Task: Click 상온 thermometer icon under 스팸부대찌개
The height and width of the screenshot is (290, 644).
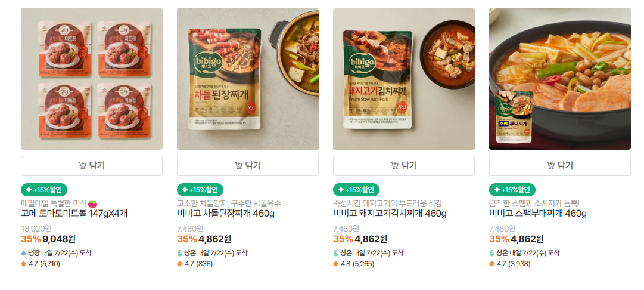Action: [x=491, y=253]
